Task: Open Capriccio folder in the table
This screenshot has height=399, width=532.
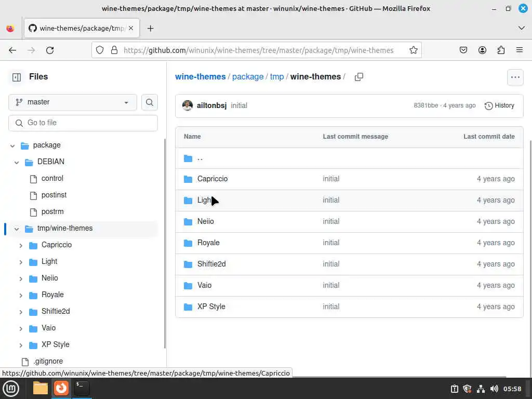Action: (212, 179)
